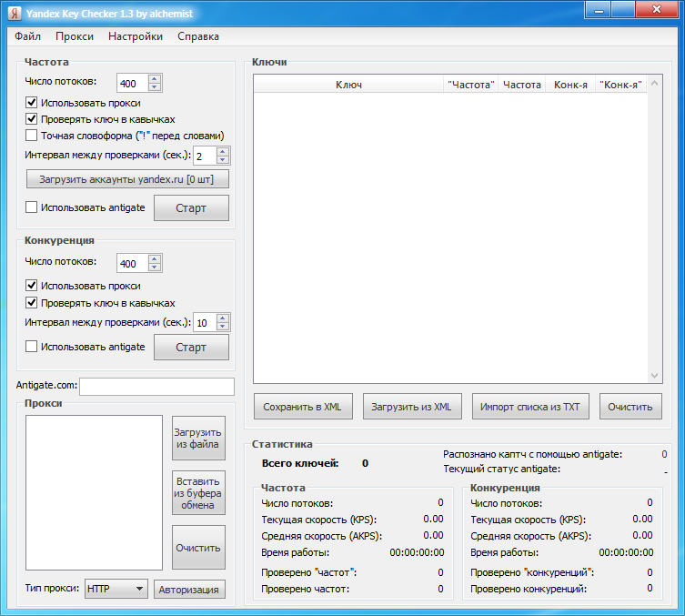Click Загрузить аккаунты yandex.ru button
This screenshot has width=685, height=616.
(x=127, y=179)
